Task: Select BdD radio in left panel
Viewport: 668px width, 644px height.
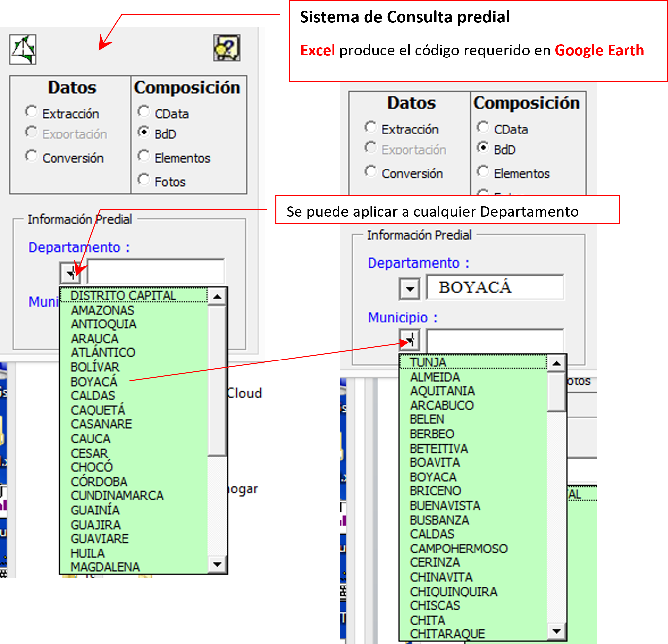Action: (144, 132)
